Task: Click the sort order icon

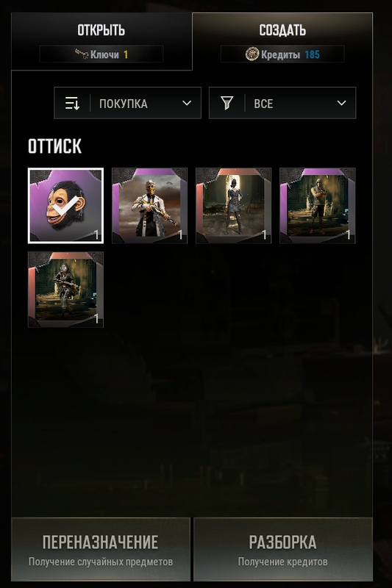Action: point(72,103)
